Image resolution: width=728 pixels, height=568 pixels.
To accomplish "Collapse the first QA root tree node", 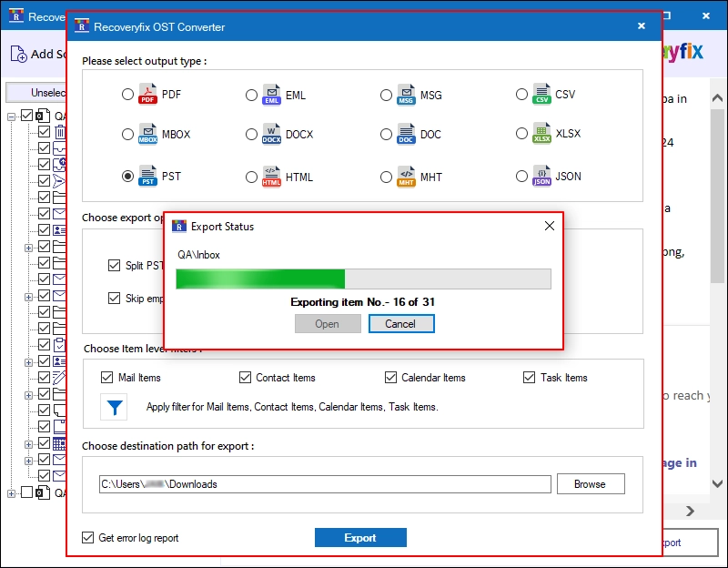I will coord(11,117).
